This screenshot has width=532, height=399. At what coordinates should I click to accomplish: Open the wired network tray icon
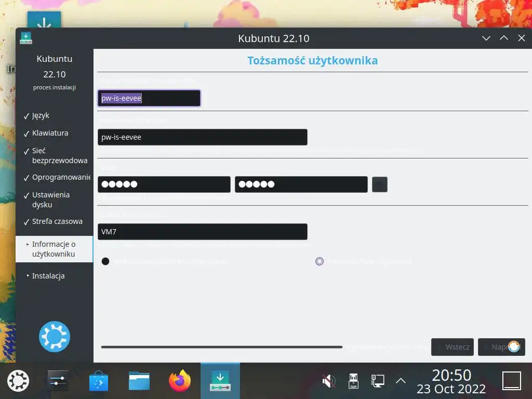378,381
